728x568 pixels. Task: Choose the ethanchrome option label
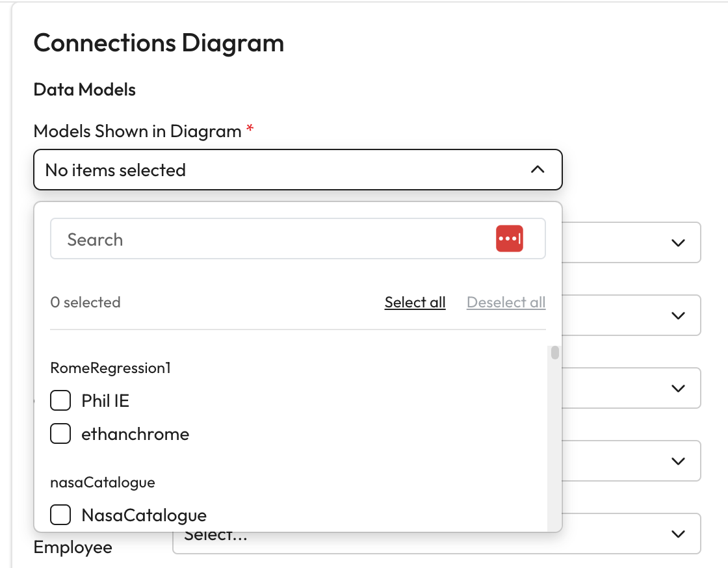click(135, 433)
